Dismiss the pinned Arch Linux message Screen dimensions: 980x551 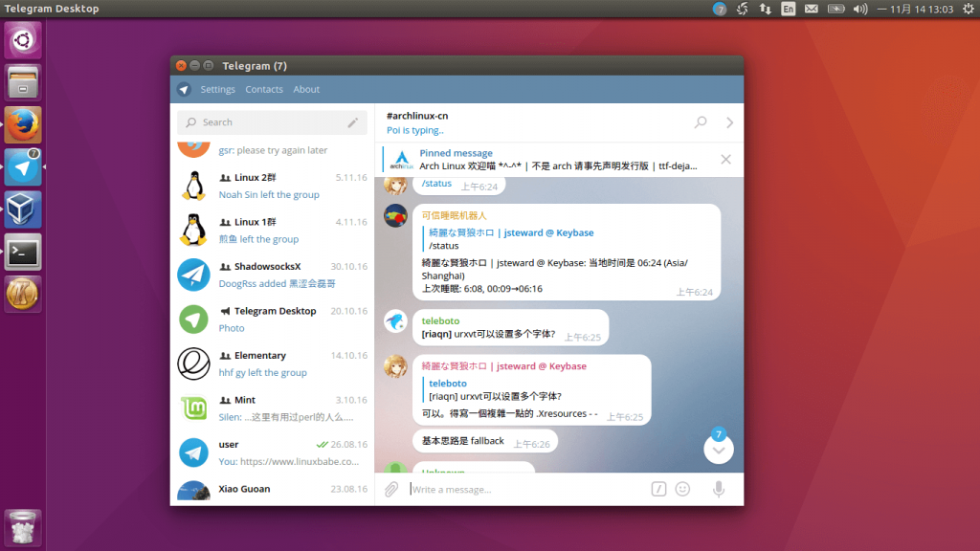[725, 159]
